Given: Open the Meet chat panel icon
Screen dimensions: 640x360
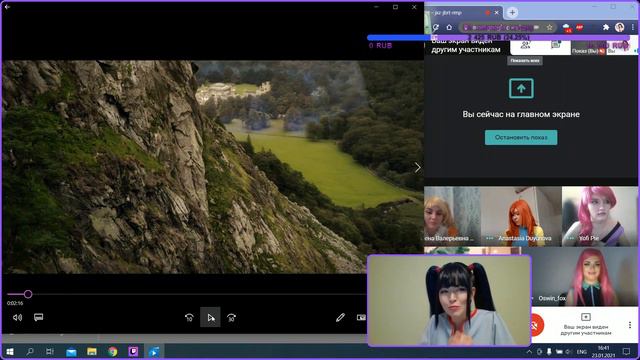Looking at the screenshot, I should (x=555, y=45).
